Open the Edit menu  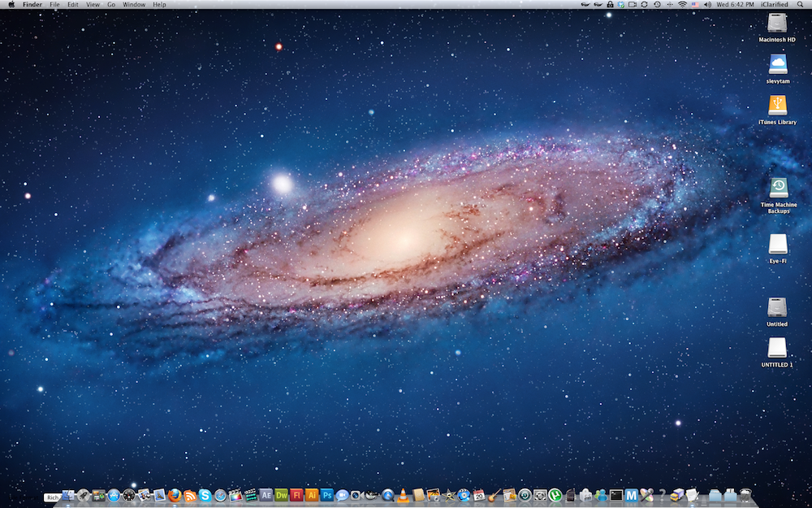pyautogui.click(x=73, y=4)
